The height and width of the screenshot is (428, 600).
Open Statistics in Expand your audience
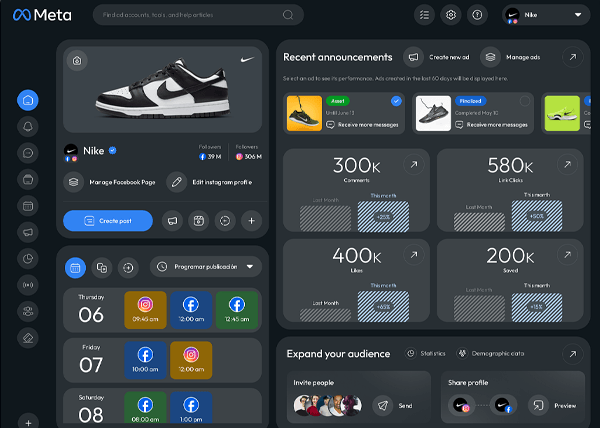[426, 353]
